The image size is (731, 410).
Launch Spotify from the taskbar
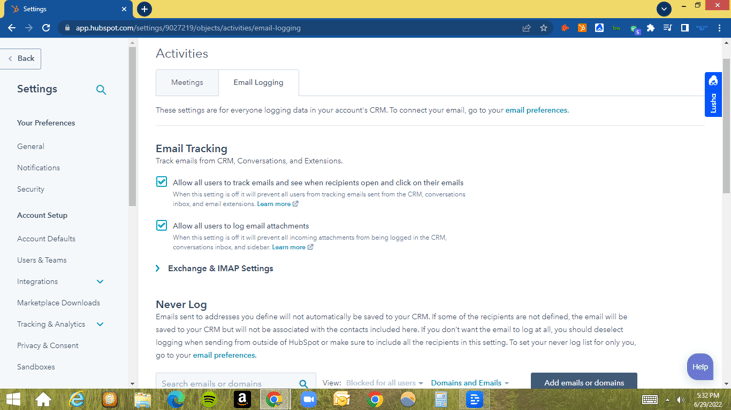click(x=209, y=399)
